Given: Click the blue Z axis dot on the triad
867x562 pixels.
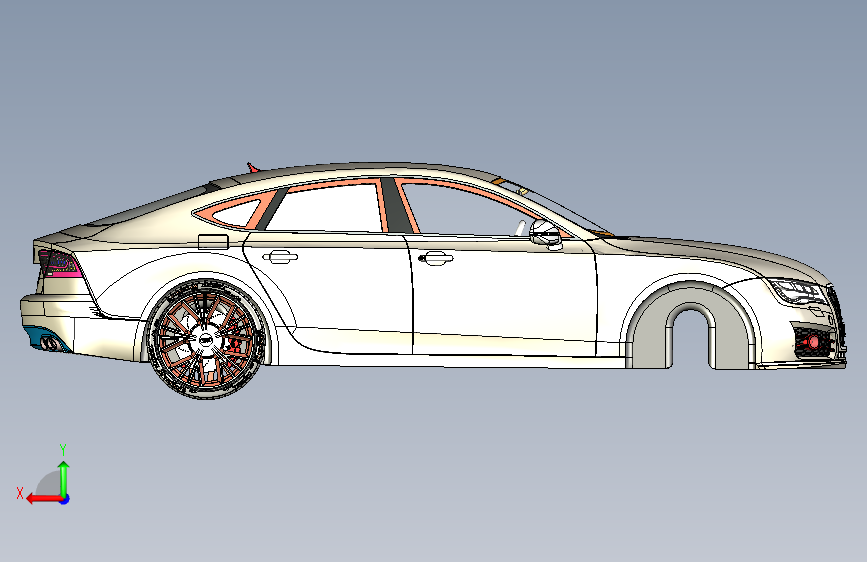Looking at the screenshot, I should point(65,499).
